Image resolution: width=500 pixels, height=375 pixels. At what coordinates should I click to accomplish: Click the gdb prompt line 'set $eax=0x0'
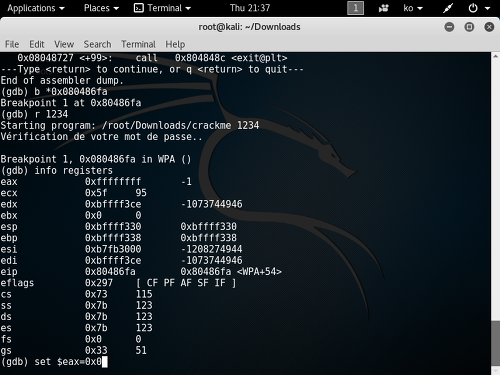click(x=54, y=362)
